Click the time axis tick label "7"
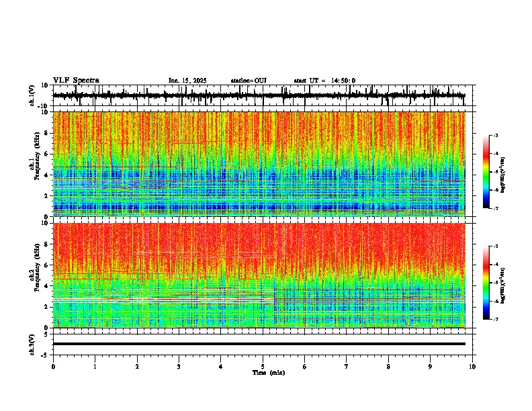The height and width of the screenshot is (411, 532). (347, 367)
